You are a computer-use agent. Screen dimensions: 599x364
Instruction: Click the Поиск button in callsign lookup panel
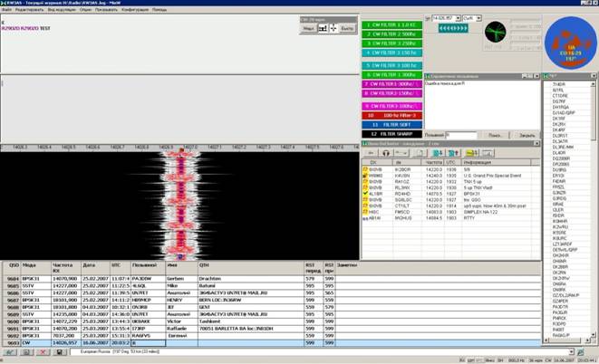pos(496,135)
